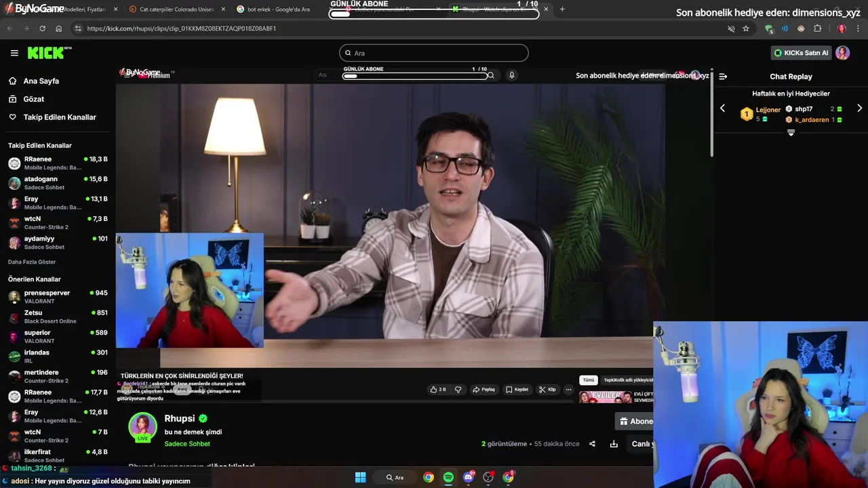Click the Sadece Sohbet category link
Viewport: 868px width, 488px height.
point(187,444)
